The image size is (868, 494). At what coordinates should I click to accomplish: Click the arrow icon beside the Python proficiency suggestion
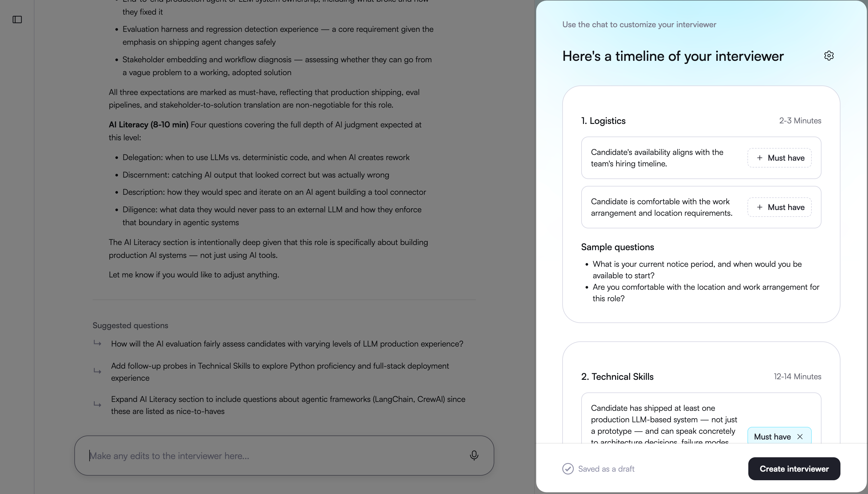click(97, 371)
